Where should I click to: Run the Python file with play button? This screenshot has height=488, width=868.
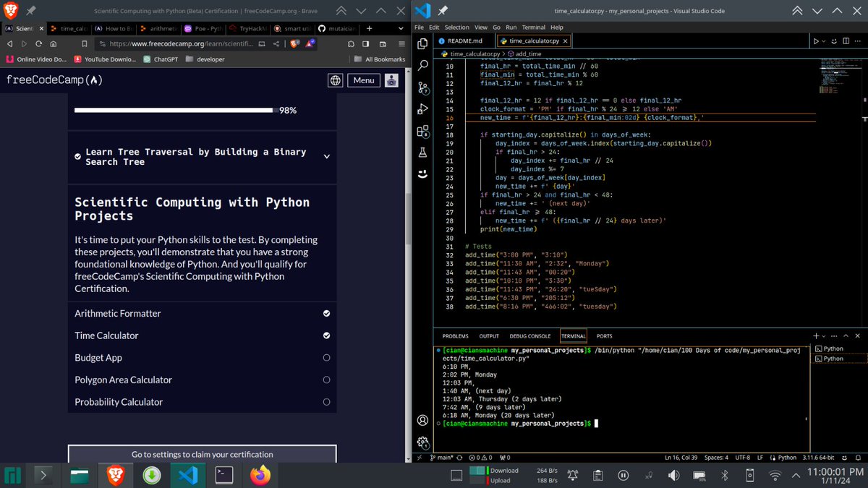coord(817,41)
